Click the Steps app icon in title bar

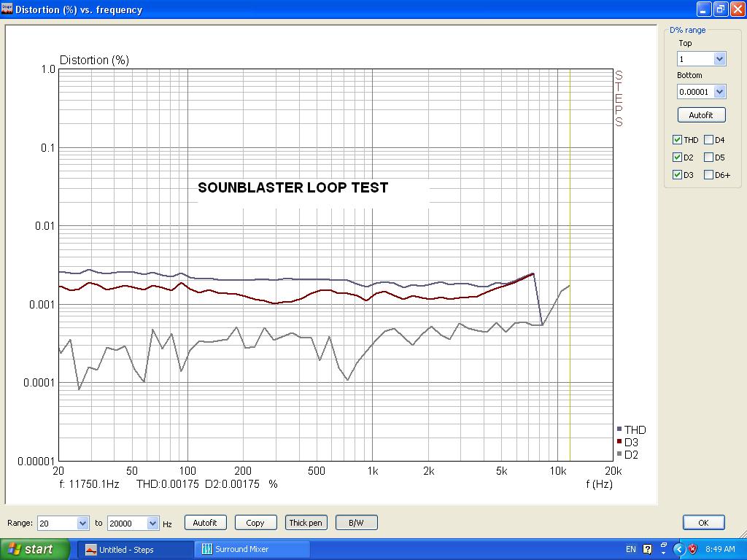(x=7, y=9)
